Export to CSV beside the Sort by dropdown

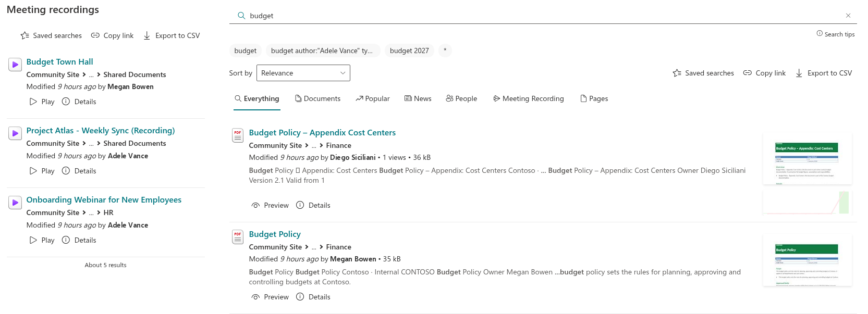click(x=824, y=73)
